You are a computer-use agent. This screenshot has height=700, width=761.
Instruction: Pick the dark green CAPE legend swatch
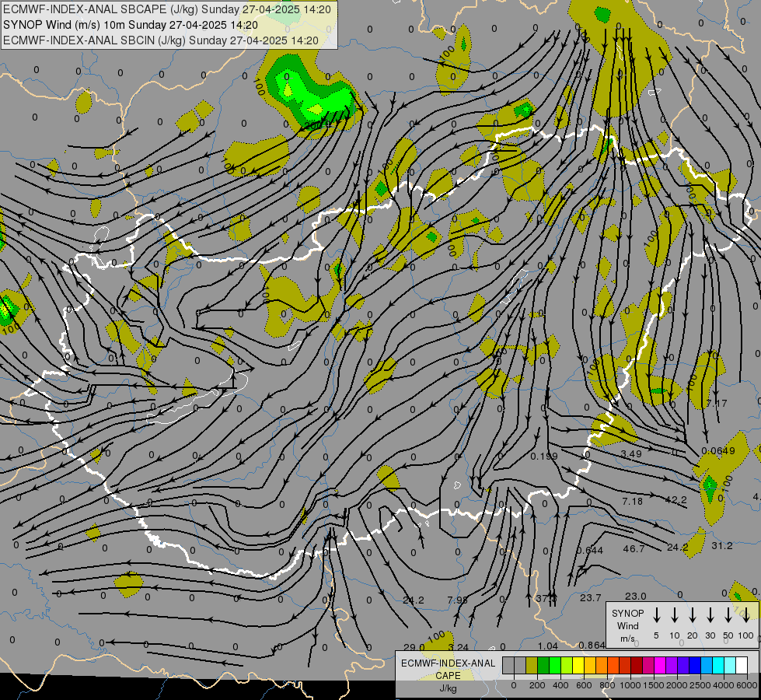pos(543,665)
